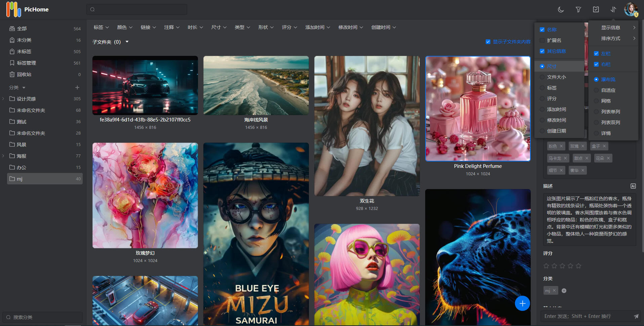Screen dimensions: 644x326
Task: Disable the 显示子文件夹内容 checkbox
Action: tap(488, 42)
